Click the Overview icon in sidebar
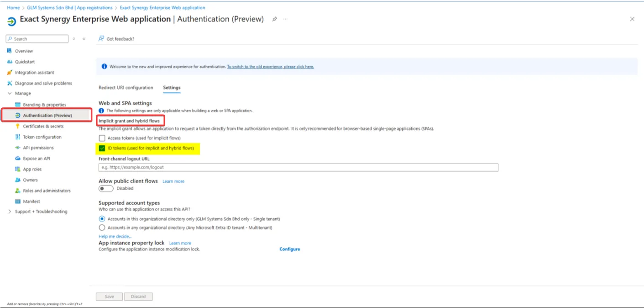The image size is (644, 308). click(x=10, y=51)
